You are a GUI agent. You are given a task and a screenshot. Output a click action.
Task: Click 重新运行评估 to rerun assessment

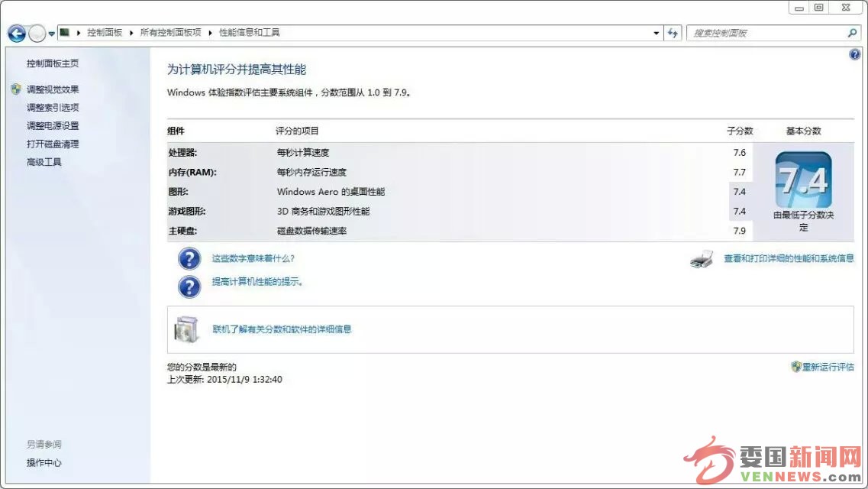click(x=828, y=368)
